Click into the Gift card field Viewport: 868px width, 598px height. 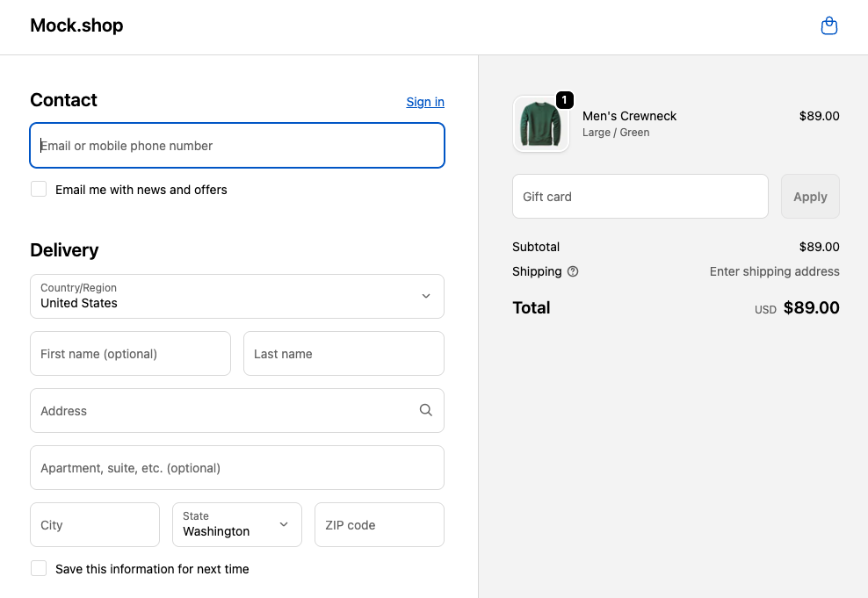click(640, 197)
